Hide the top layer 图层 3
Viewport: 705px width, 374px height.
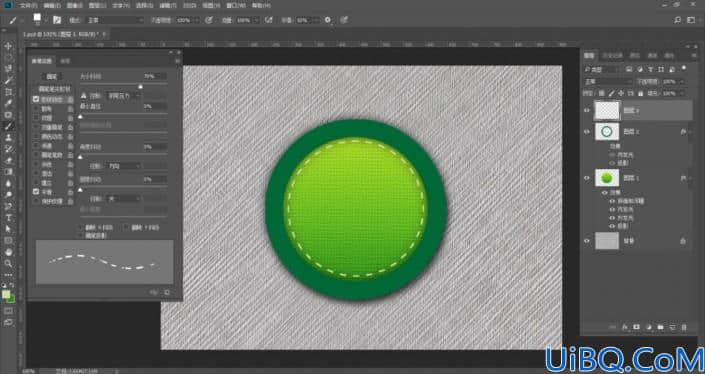point(587,110)
